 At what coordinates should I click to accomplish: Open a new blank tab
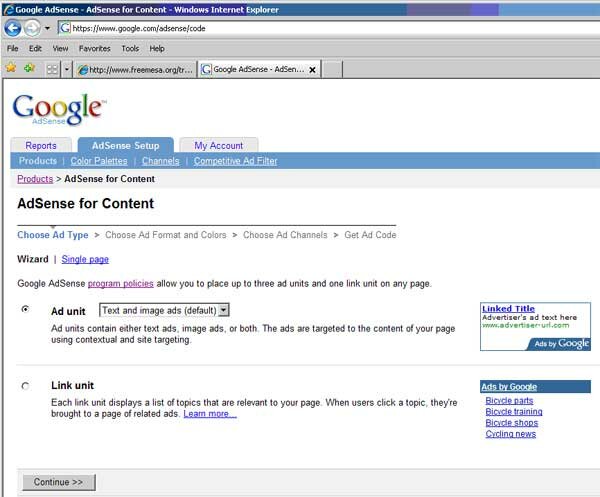[332, 70]
